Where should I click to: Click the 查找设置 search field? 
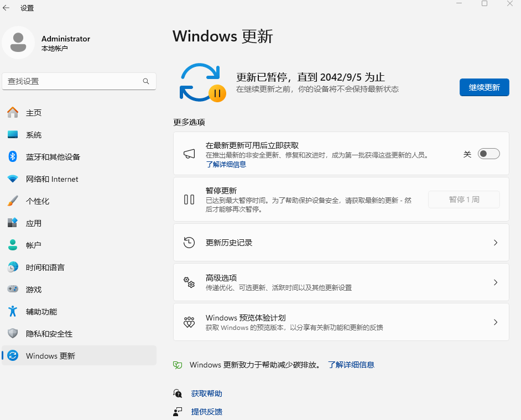coord(79,81)
